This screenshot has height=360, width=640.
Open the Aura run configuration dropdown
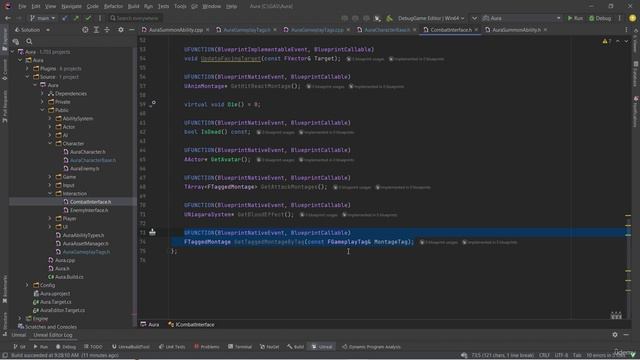pos(522,18)
